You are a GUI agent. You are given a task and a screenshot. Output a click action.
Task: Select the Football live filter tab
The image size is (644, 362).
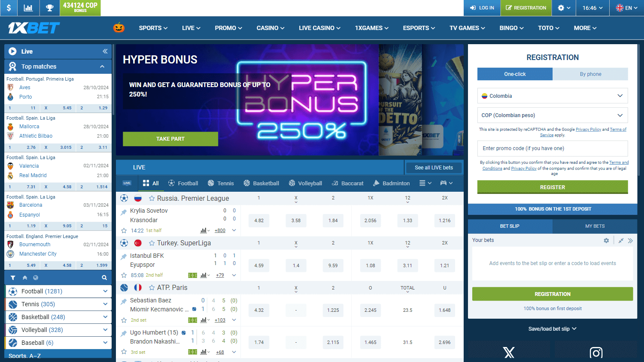pyautogui.click(x=183, y=183)
